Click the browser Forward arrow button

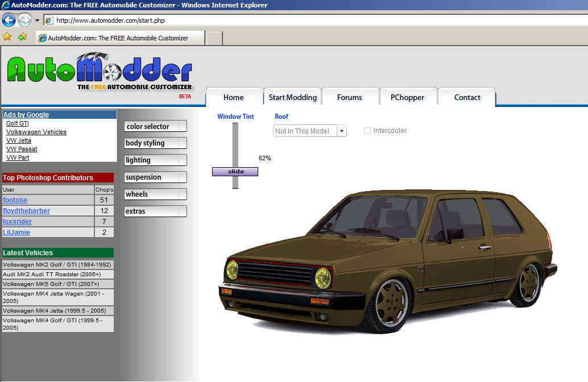[x=25, y=20]
